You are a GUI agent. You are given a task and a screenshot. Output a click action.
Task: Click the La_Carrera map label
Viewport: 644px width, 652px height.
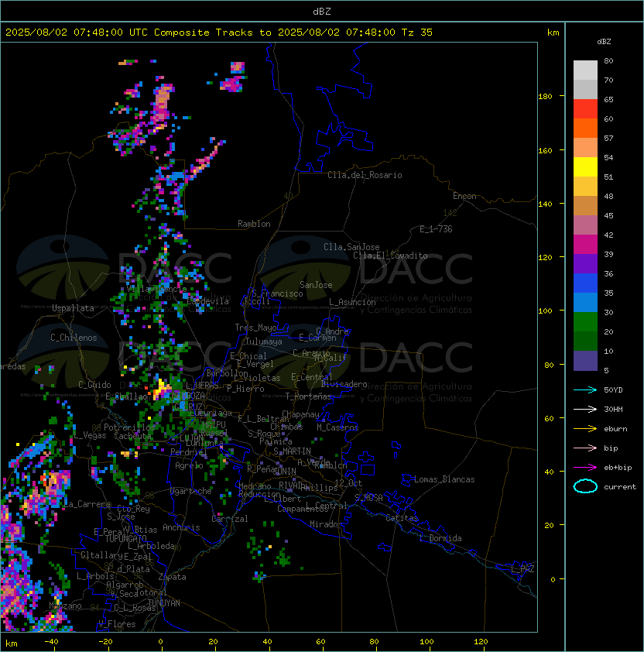[x=87, y=504]
